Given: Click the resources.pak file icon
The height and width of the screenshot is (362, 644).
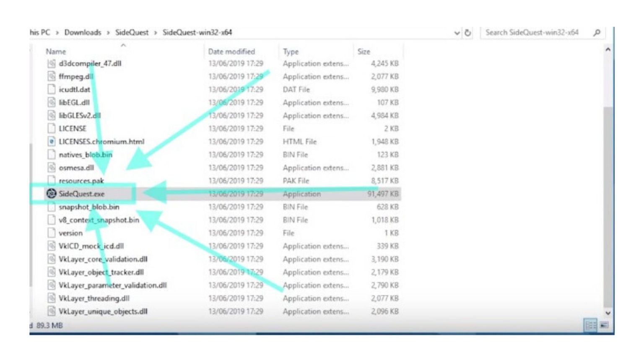Looking at the screenshot, I should click(51, 181).
